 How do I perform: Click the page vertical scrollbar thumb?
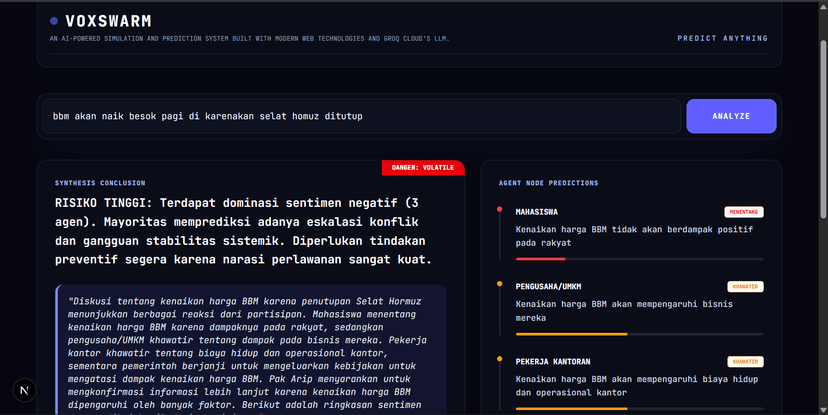823,129
